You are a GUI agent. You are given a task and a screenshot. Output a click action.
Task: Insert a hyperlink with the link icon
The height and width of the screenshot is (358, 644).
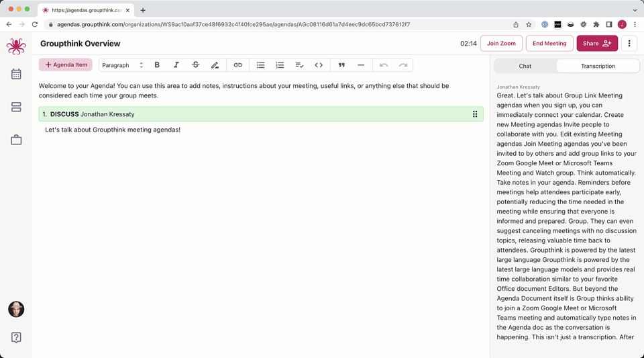click(x=237, y=65)
